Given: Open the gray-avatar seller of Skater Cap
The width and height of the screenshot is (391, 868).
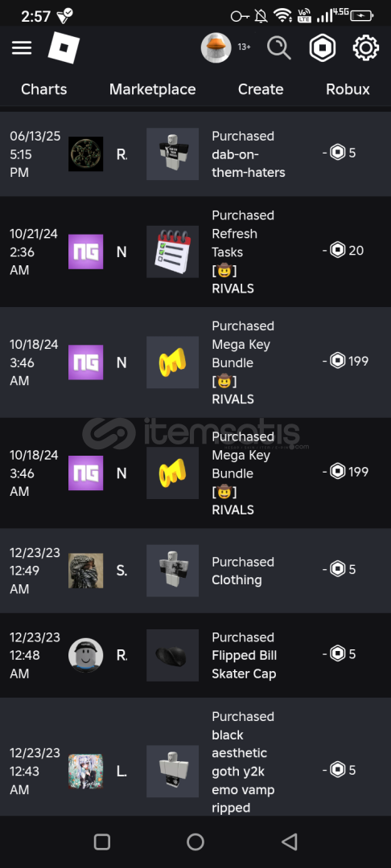Looking at the screenshot, I should point(86,656).
